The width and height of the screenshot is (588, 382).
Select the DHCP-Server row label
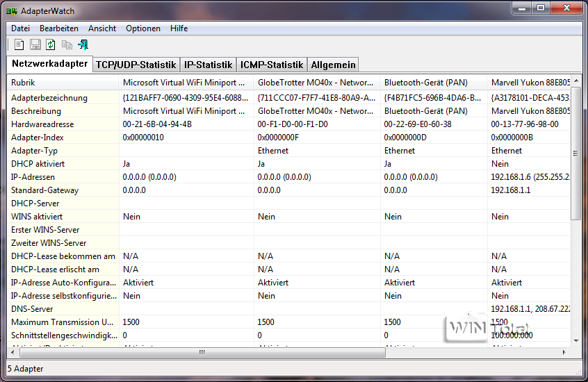[35, 204]
